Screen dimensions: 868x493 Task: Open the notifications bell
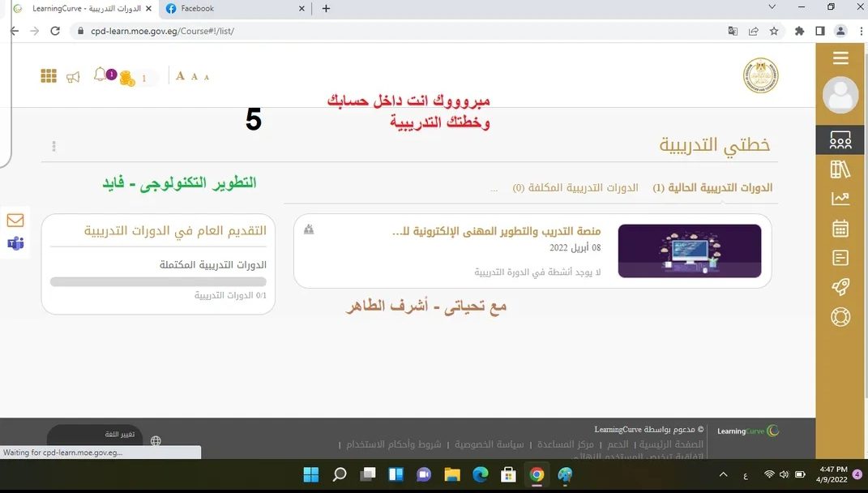98,74
